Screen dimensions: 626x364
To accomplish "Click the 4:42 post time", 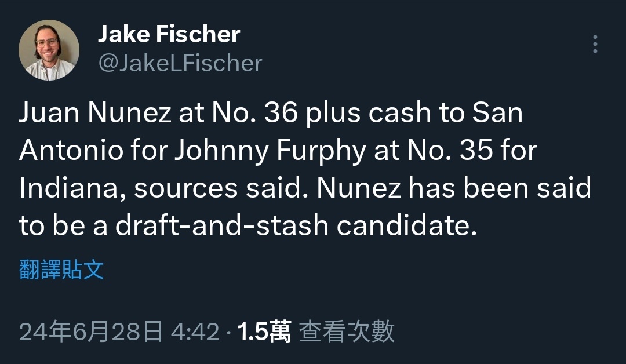I will pos(195,332).
